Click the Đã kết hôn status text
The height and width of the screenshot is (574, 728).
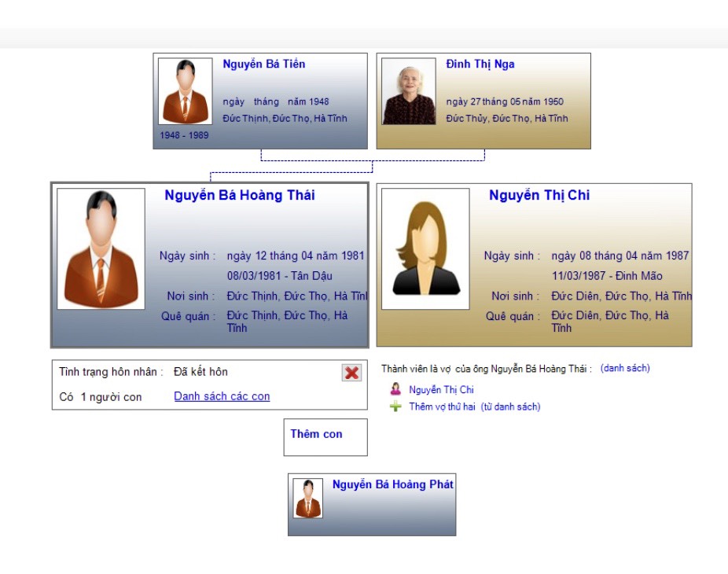tap(200, 371)
